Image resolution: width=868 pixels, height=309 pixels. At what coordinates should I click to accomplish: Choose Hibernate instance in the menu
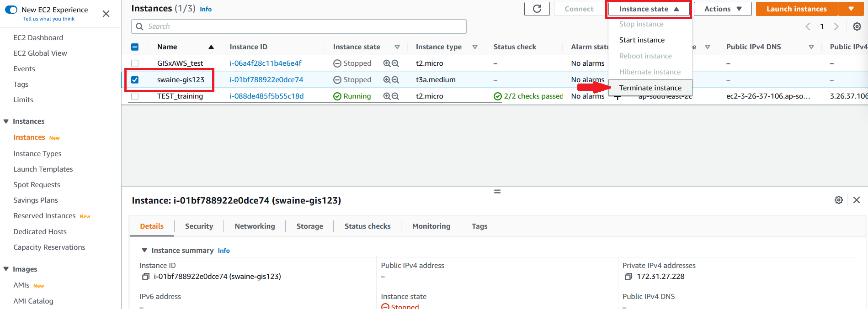coord(650,72)
